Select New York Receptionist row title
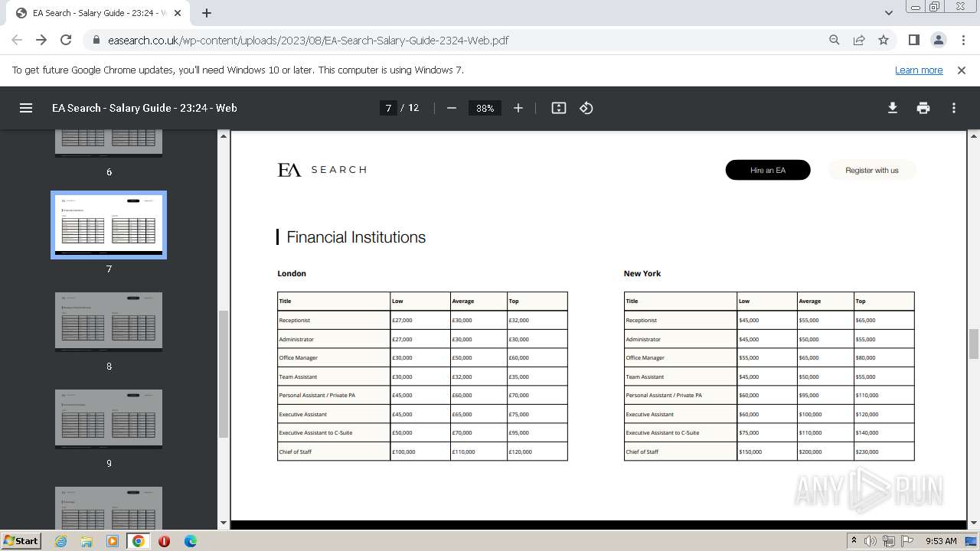This screenshot has width=980, height=551. (x=640, y=320)
